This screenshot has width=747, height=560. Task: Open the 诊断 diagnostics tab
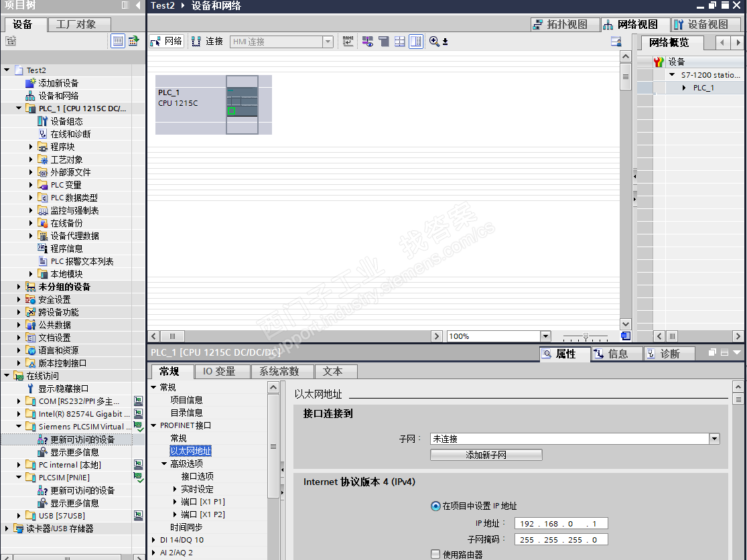pyautogui.click(x=669, y=354)
